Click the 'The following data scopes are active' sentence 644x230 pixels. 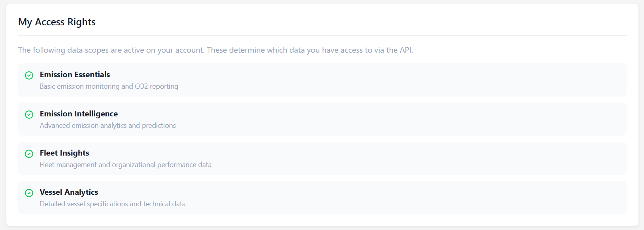(111, 50)
